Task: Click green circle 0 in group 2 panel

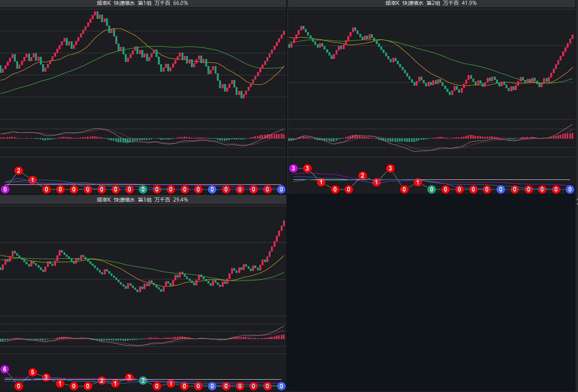Action: [431, 190]
